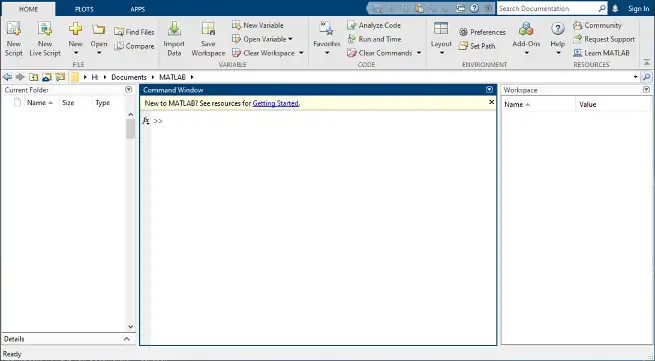Click the Sign In button
The height and width of the screenshot is (361, 655).
(x=639, y=8)
